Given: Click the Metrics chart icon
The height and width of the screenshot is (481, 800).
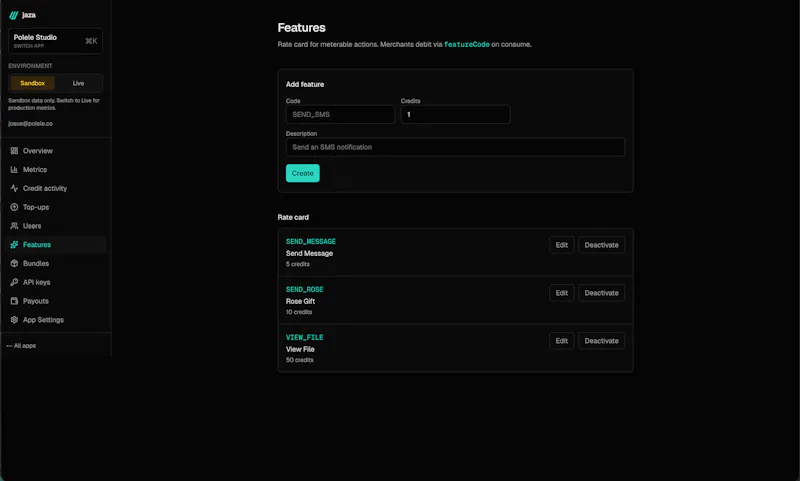Looking at the screenshot, I should click(x=14, y=170).
